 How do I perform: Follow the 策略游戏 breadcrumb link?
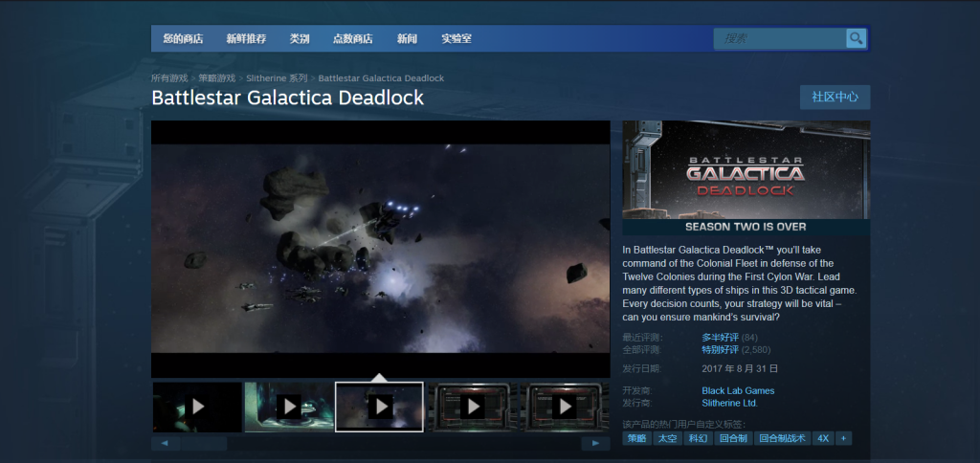217,78
